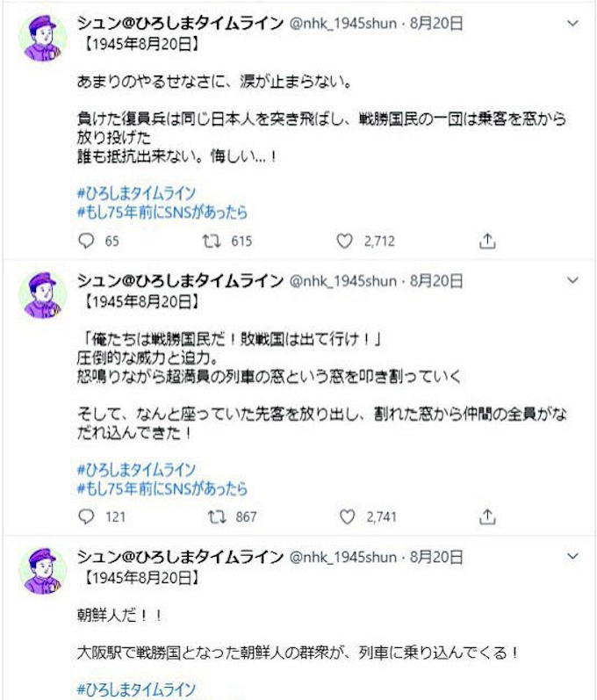
Task: Open the second tweet's profile avatar
Action: (42, 296)
